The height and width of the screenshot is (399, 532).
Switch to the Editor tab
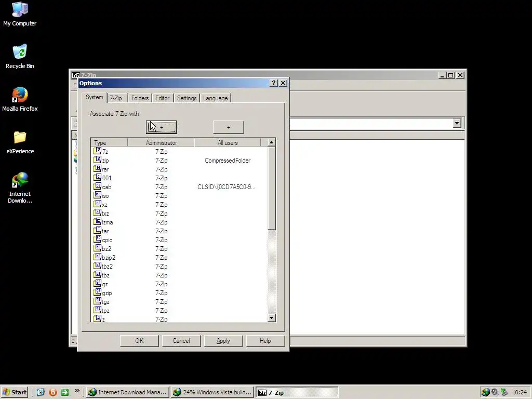point(162,98)
